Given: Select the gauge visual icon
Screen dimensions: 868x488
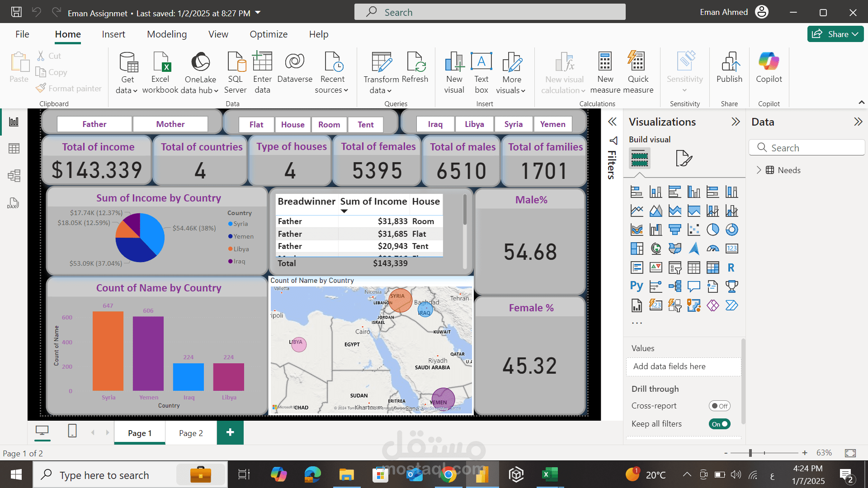Looking at the screenshot, I should (x=712, y=249).
